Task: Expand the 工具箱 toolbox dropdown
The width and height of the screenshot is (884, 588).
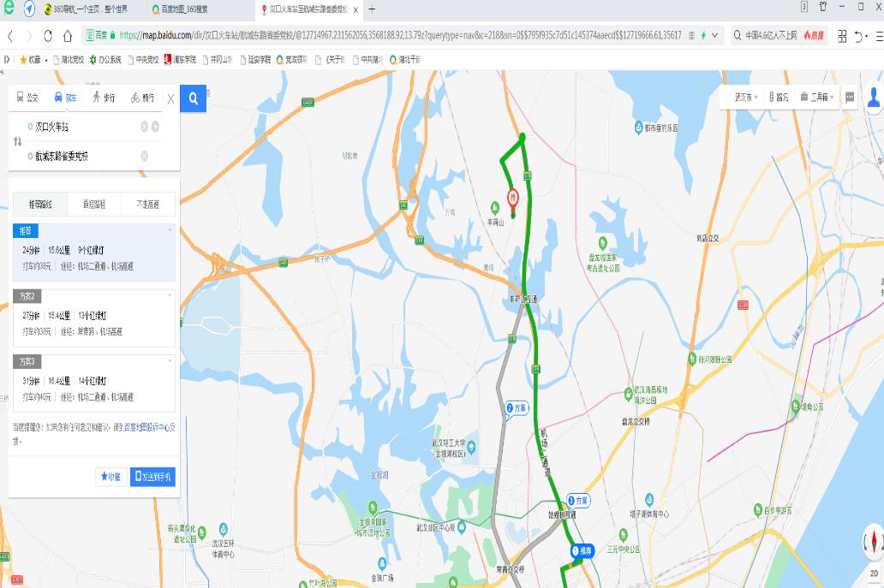Action: 817,97
